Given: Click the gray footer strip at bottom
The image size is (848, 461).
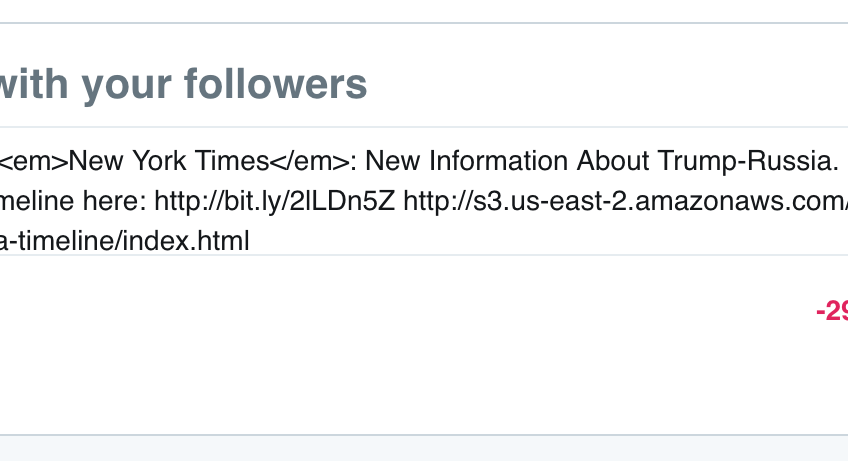Looking at the screenshot, I should [x=400, y=449].
